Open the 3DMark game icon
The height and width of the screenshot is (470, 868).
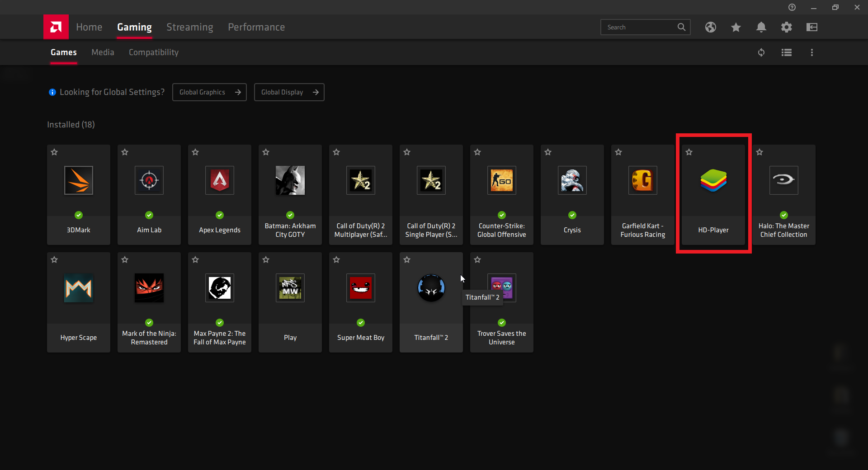tap(79, 180)
